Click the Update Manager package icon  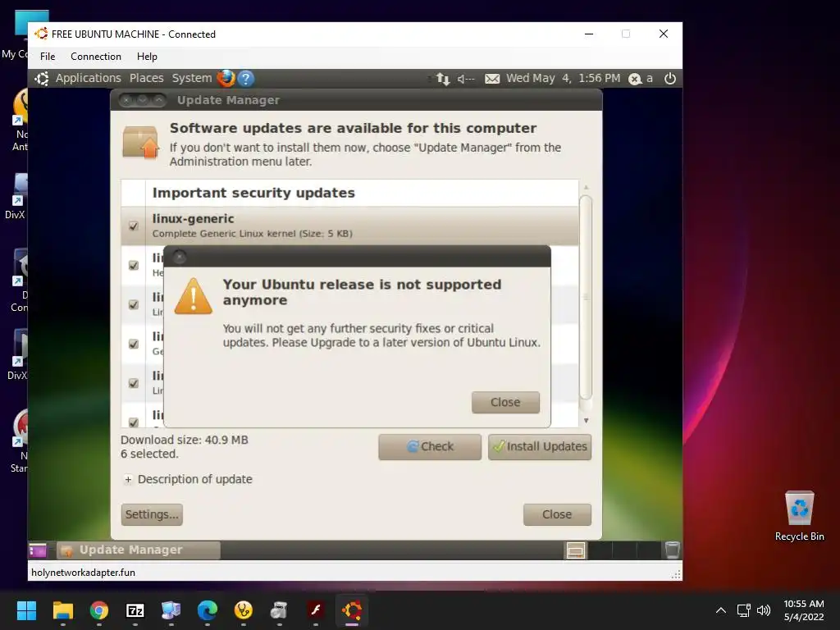pos(141,142)
